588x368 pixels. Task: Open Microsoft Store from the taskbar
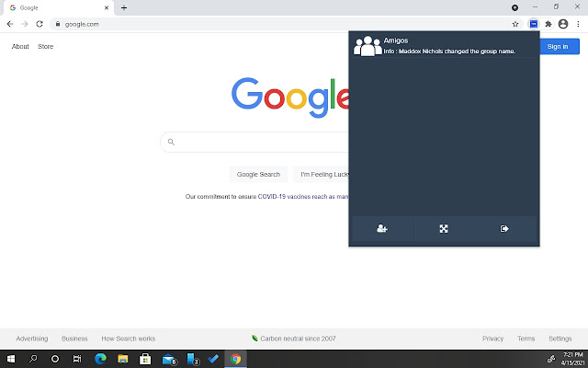(145, 359)
